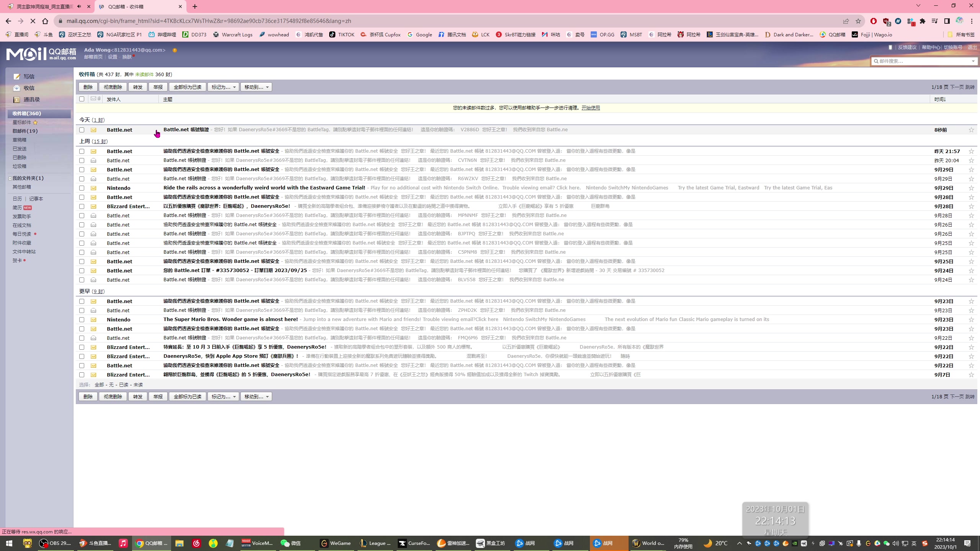Open 微信 WeChat from the taskbar

coord(291,543)
